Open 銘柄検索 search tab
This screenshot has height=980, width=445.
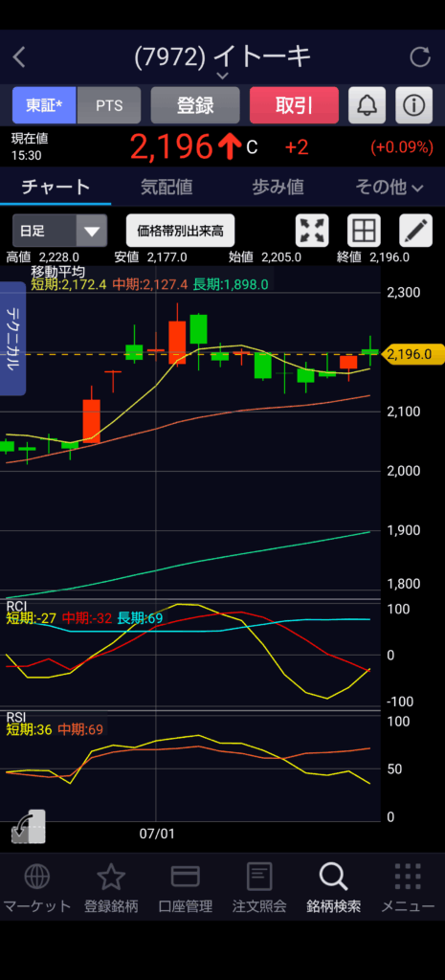click(334, 889)
